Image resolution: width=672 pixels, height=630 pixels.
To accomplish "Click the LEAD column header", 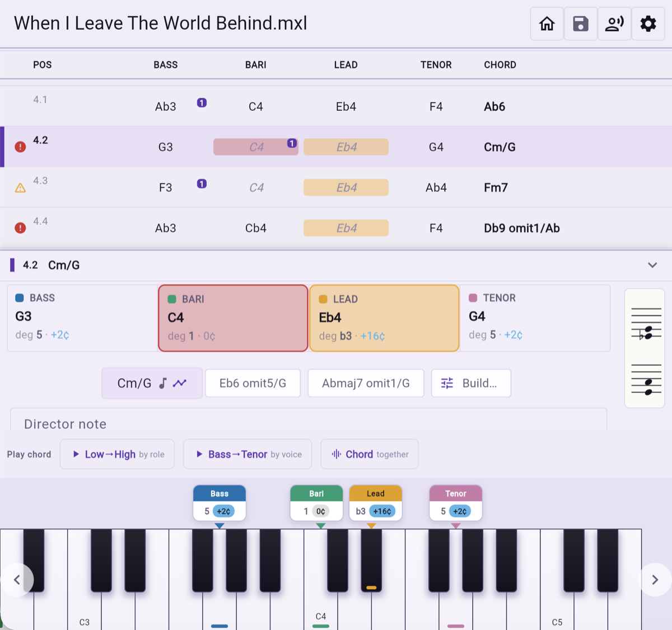I will pyautogui.click(x=346, y=65).
